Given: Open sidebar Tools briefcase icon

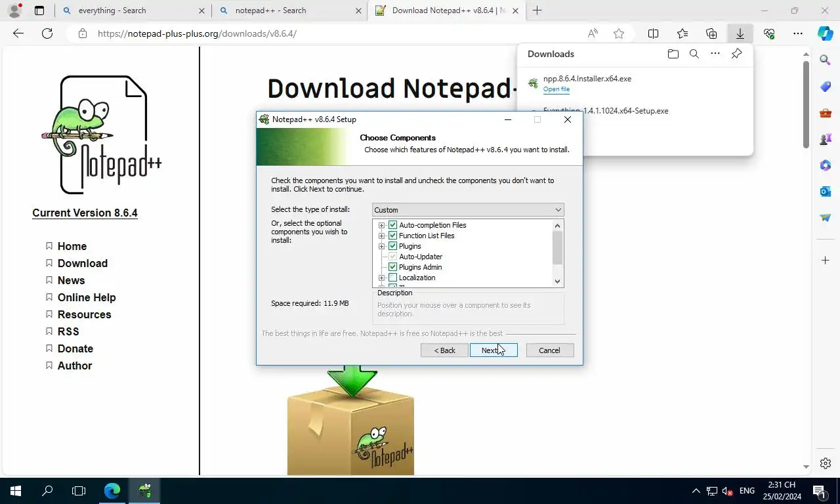Looking at the screenshot, I should [x=826, y=113].
